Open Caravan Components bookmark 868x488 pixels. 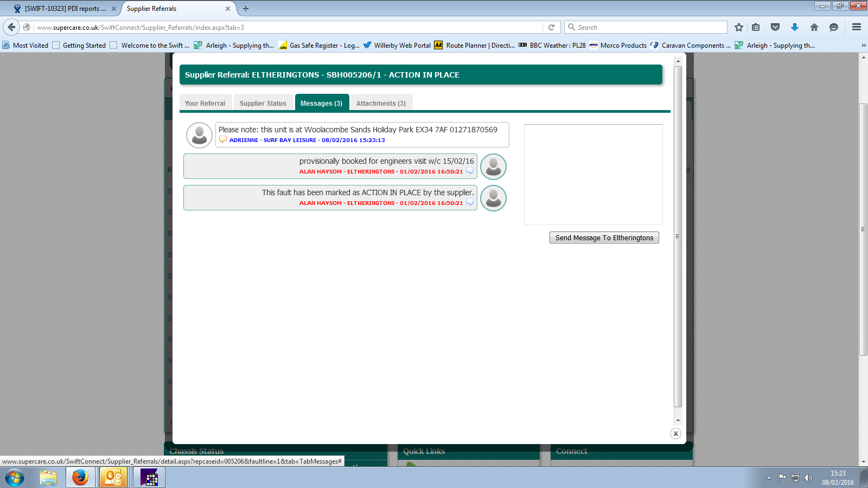pyautogui.click(x=691, y=46)
